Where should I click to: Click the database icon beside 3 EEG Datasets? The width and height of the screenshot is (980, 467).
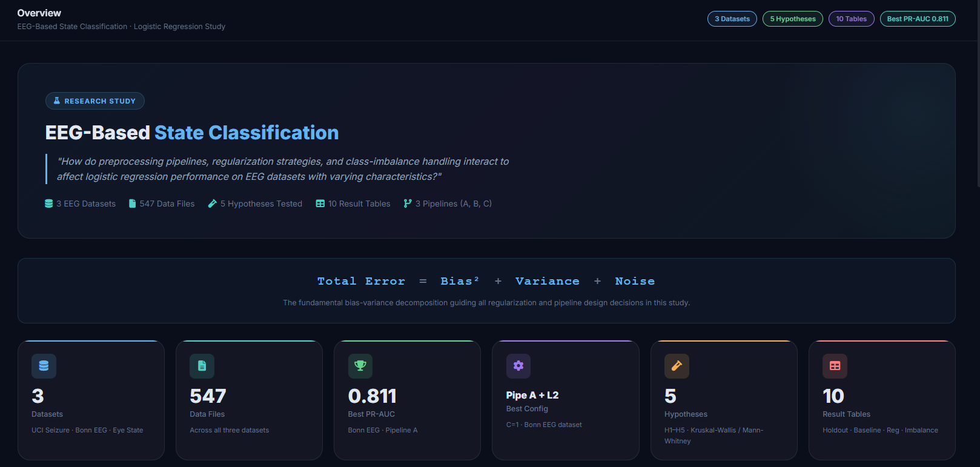pyautogui.click(x=49, y=204)
